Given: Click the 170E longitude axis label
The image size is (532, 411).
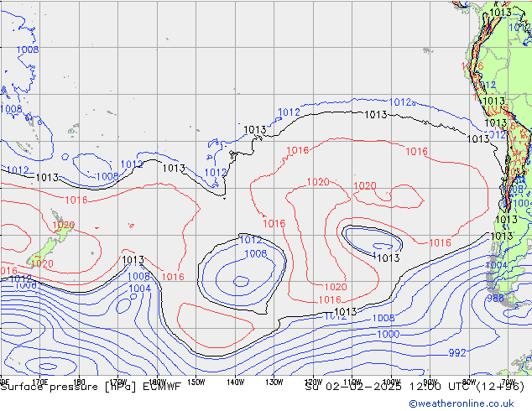Looking at the screenshot, I should point(40,382).
